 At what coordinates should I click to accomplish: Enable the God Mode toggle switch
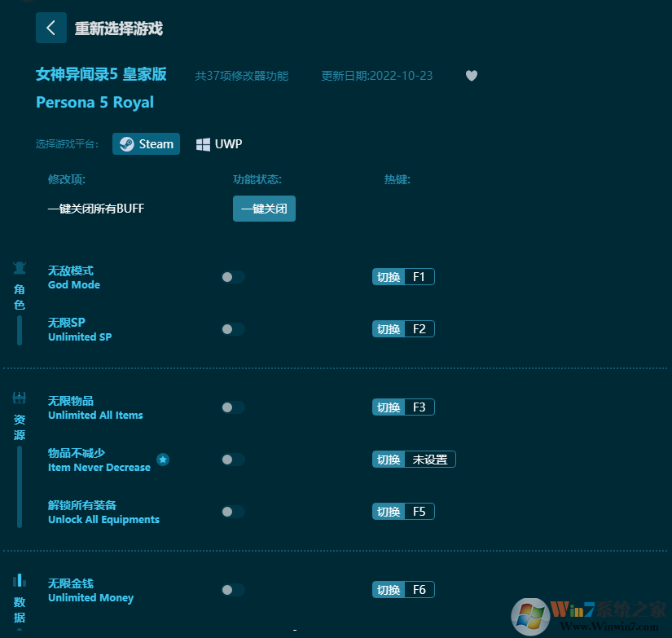click(232, 277)
